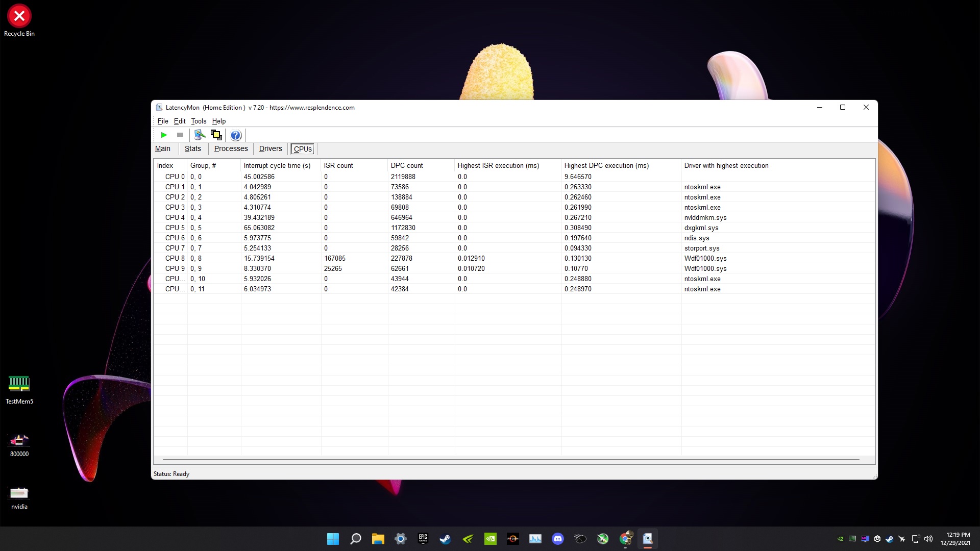
Task: Switch to the Drivers tab
Action: 270,148
